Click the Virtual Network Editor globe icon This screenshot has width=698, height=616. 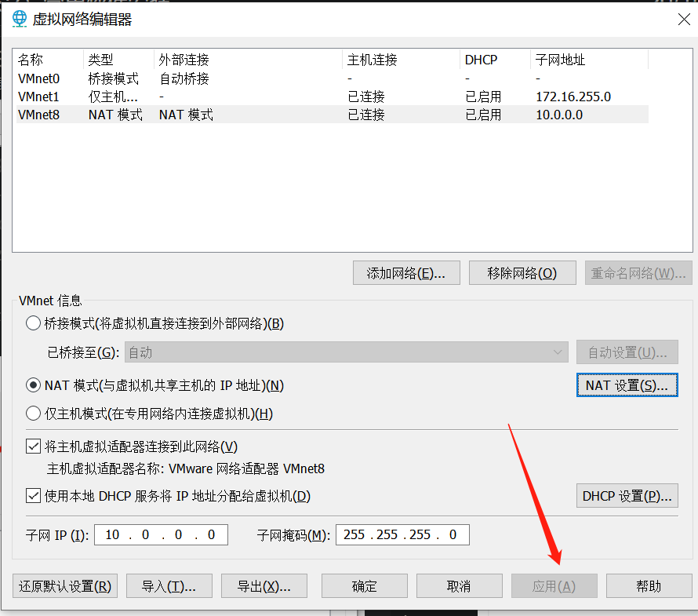click(19, 19)
